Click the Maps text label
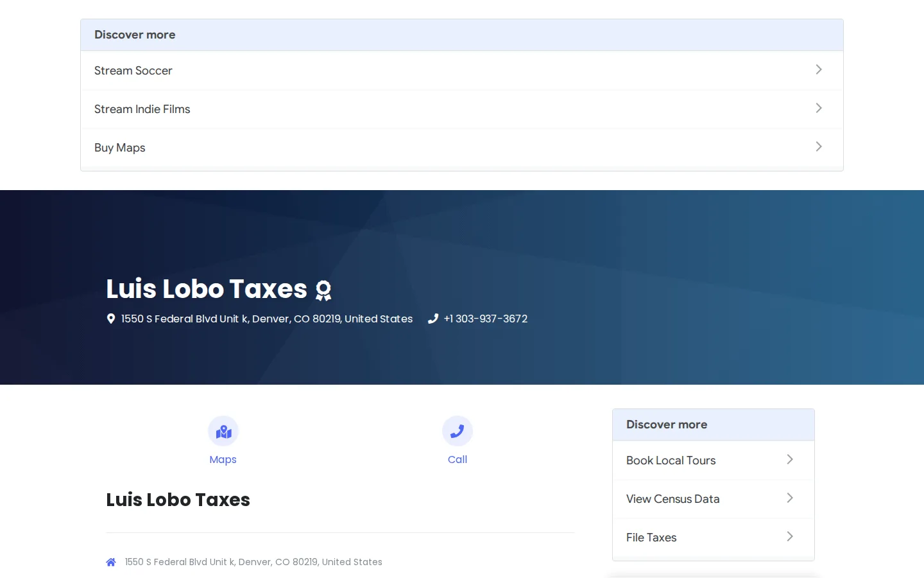Image resolution: width=924 pixels, height=578 pixels. pyautogui.click(x=223, y=460)
